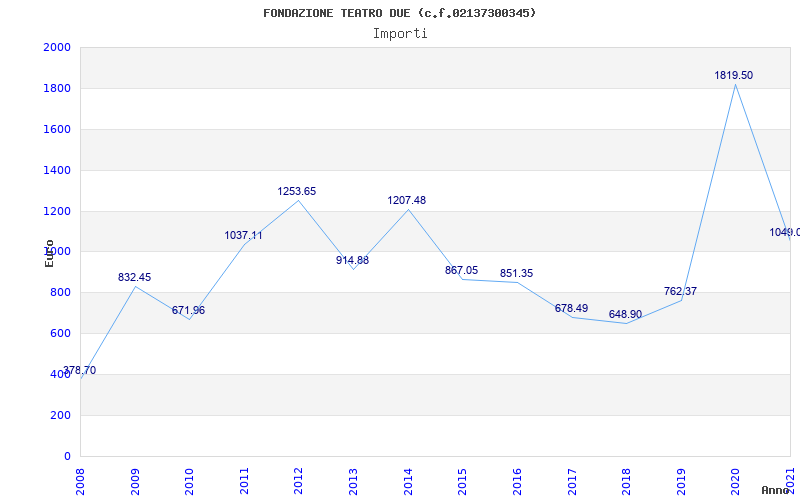Select the 678.49 data label

(571, 309)
